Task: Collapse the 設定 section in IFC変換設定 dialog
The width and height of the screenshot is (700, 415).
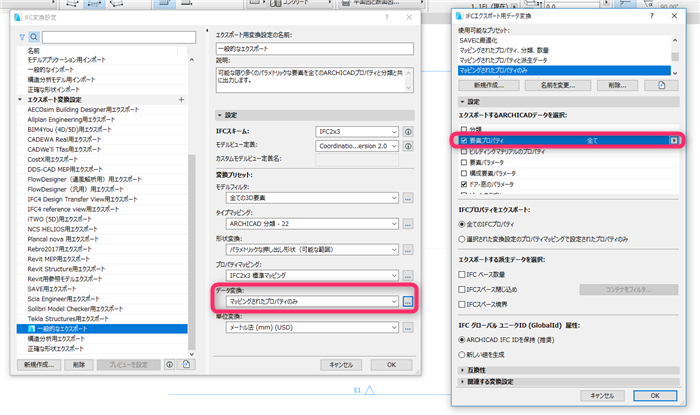Action: tap(220, 115)
